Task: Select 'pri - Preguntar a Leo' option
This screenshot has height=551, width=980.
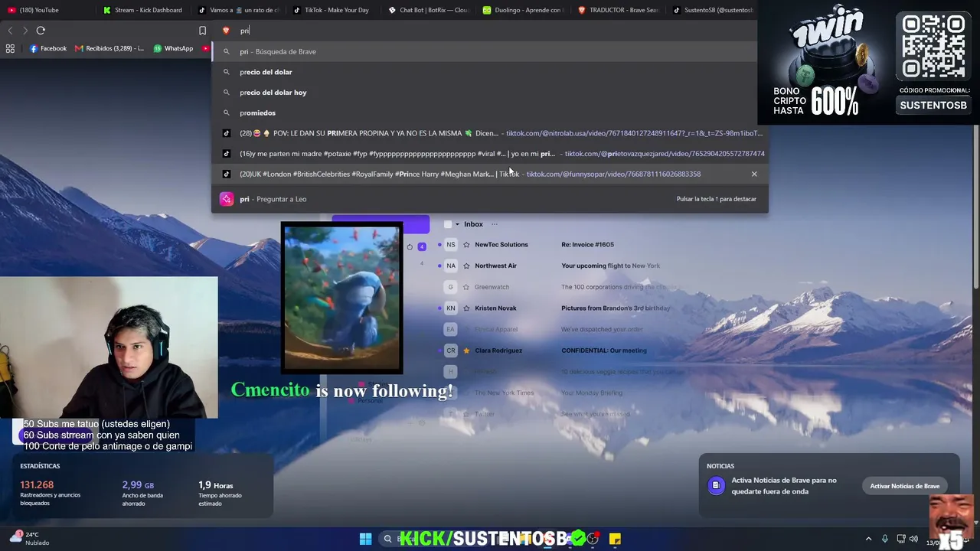Action: (x=490, y=199)
